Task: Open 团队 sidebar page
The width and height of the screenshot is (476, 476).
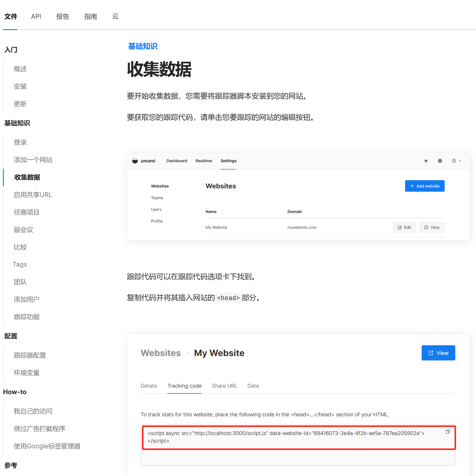Action: point(20,282)
